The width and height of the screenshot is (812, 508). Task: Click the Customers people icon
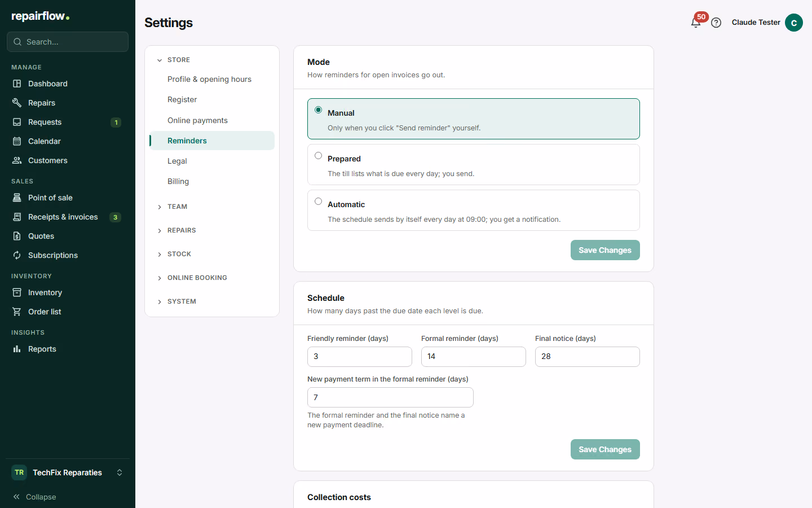(17, 160)
